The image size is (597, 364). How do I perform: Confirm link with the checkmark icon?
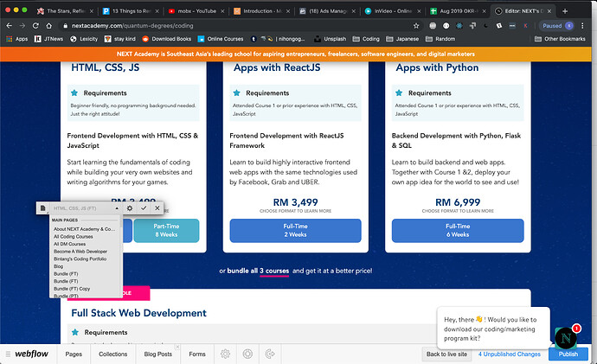tap(144, 208)
